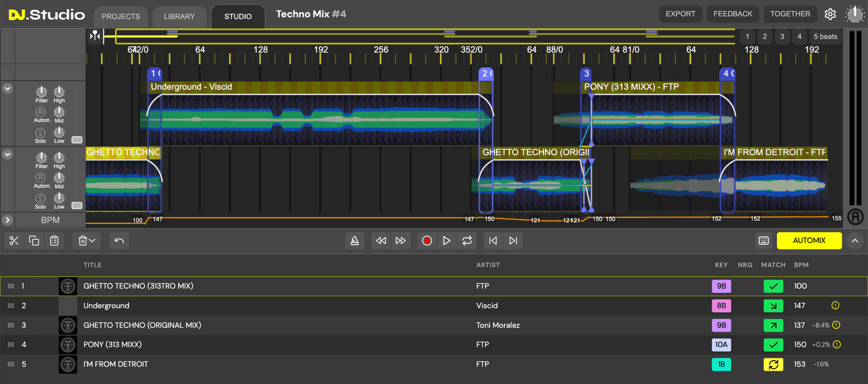Click second lane Low EQ knob
The width and height of the screenshot is (868, 384).
(x=60, y=198)
